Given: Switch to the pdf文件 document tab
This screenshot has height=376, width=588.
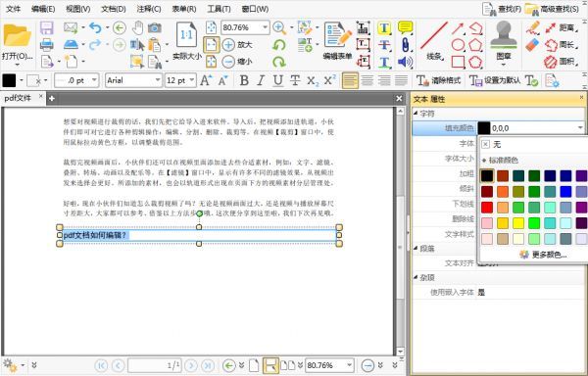Looking at the screenshot, I should coord(18,98).
